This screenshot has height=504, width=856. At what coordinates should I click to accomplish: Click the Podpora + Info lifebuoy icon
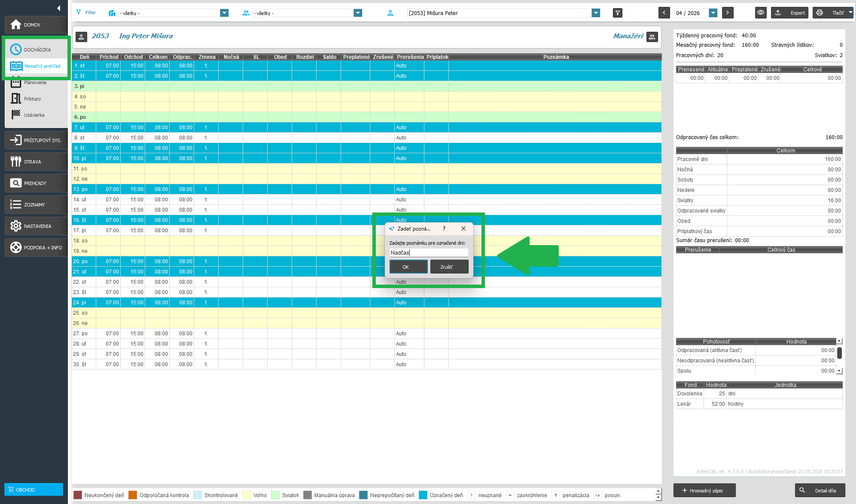pos(15,248)
